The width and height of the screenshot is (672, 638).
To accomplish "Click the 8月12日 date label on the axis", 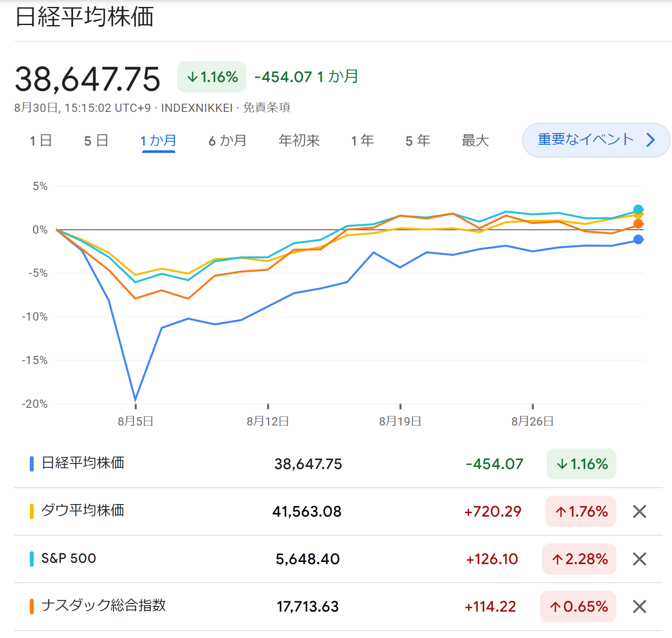I will (268, 421).
